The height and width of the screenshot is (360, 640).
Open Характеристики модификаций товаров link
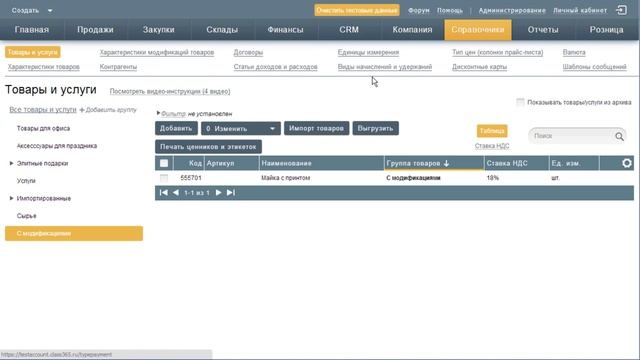pos(157,53)
